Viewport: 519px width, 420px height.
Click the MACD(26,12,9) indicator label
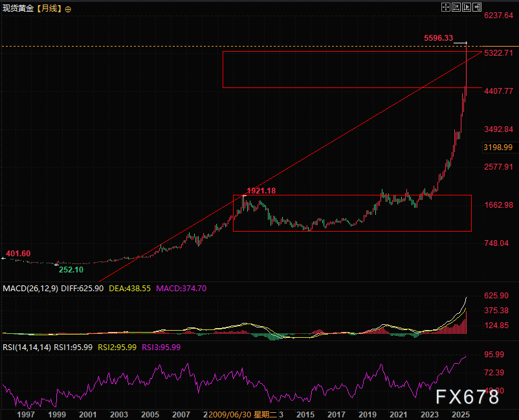click(x=30, y=288)
